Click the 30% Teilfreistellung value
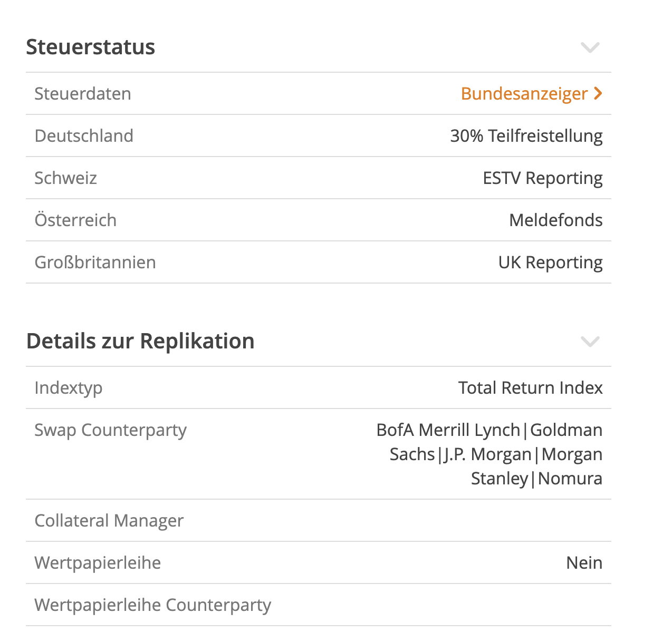Viewport: 672px width, 642px height. [526, 136]
